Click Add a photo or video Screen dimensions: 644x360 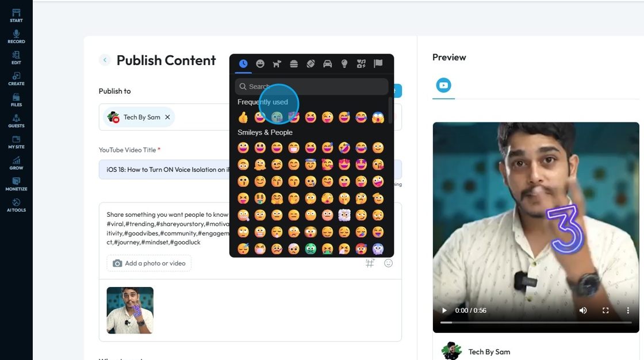point(149,263)
